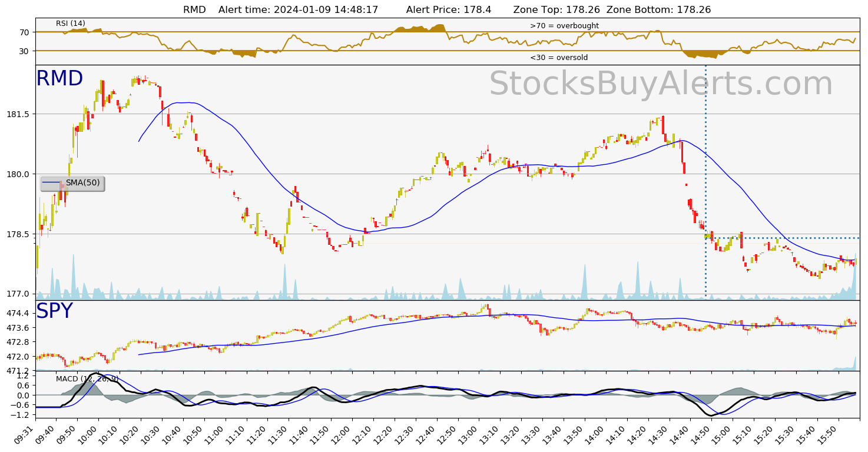
Task: Click the RSI (14) indicator label
Action: pyautogui.click(x=71, y=24)
